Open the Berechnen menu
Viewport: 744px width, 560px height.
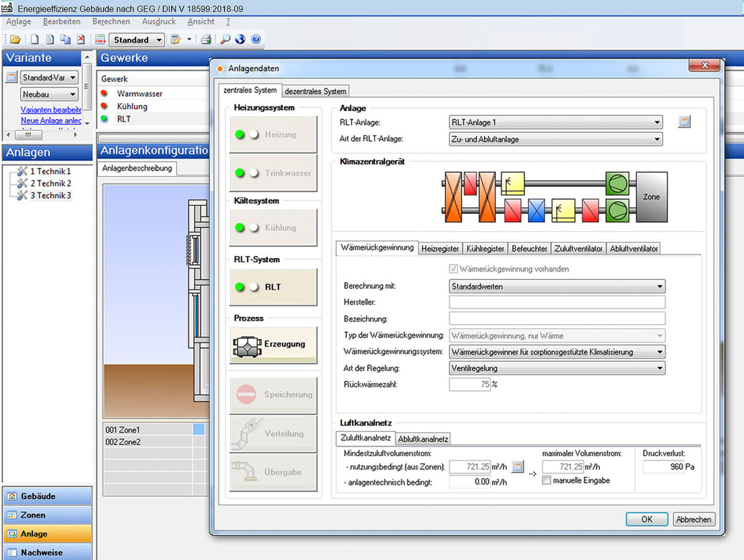[111, 21]
